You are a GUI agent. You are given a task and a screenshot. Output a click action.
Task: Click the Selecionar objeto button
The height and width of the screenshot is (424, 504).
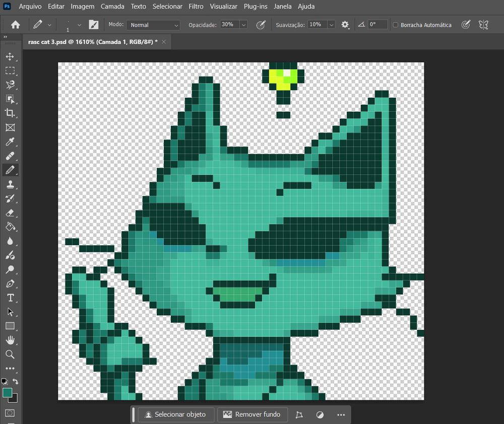(176, 414)
